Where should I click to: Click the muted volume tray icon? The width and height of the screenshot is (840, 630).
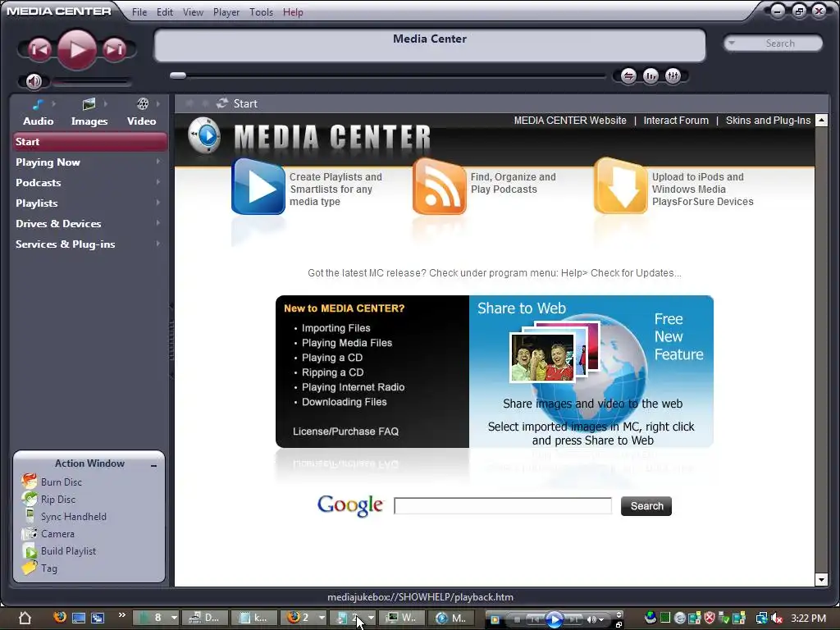pyautogui.click(x=776, y=619)
